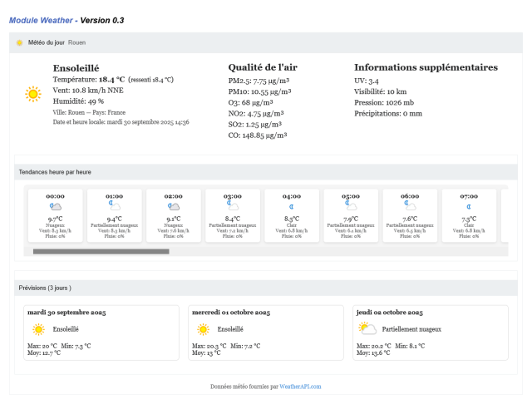
Task: Click the CO 148.85 µg/m³ value
Action: [258, 135]
